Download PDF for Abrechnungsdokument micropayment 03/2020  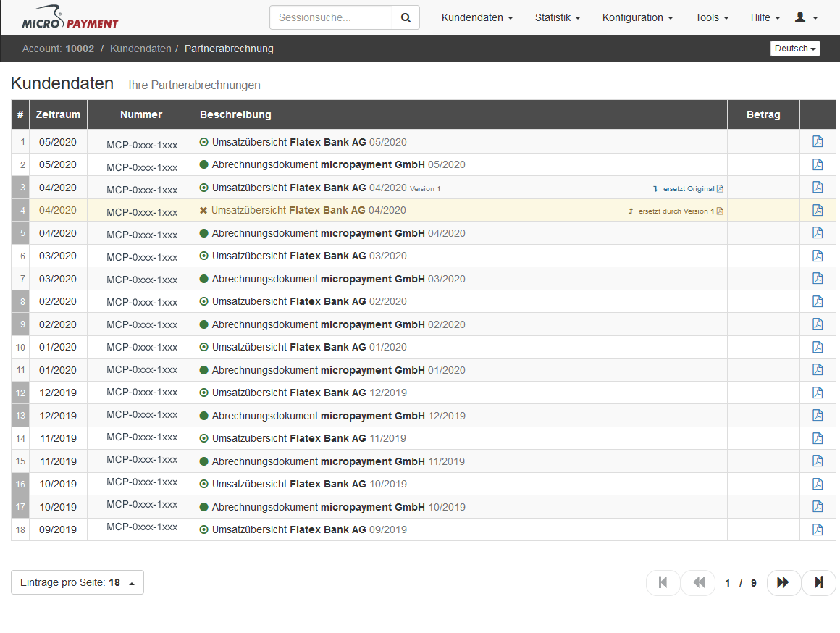tap(818, 278)
